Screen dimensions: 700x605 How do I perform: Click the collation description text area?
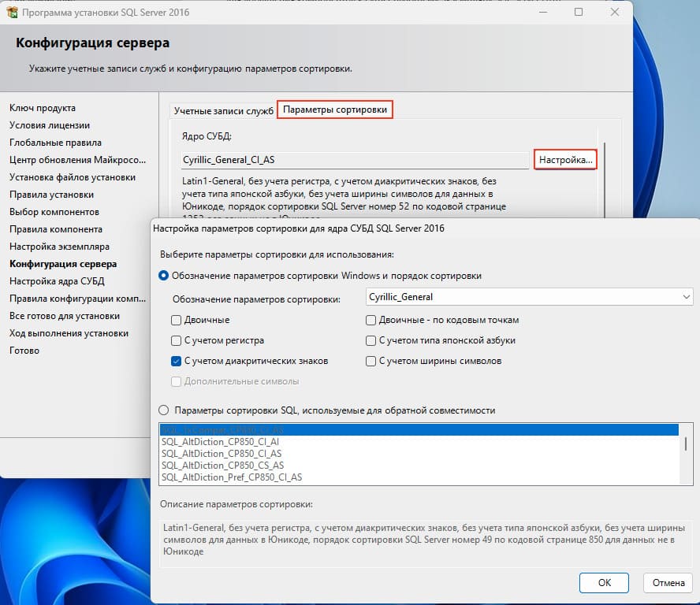pyautogui.click(x=426, y=543)
